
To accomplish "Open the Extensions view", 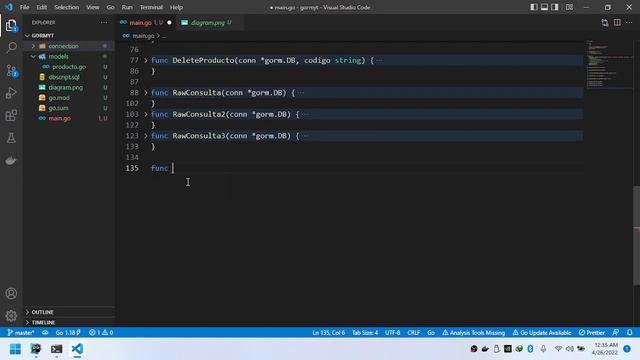I will 11,116.
